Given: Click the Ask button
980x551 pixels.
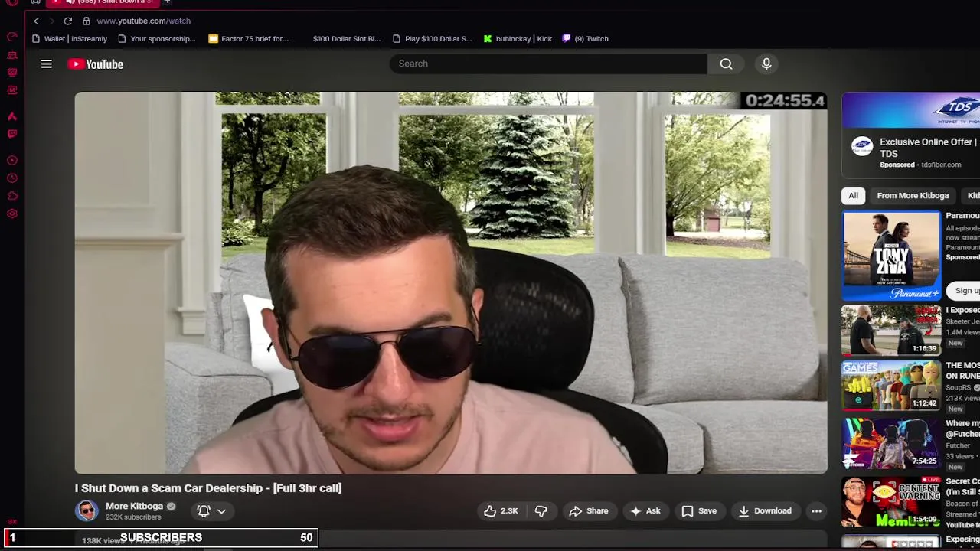Looking at the screenshot, I should (645, 511).
